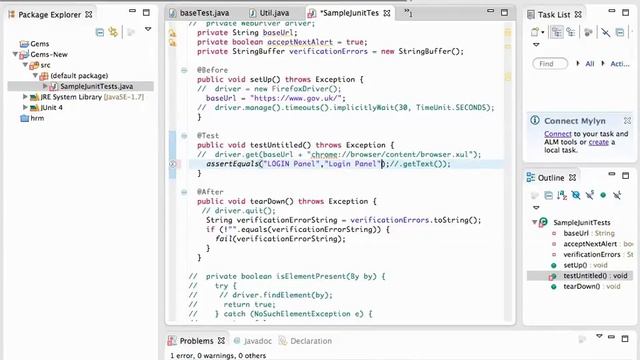Show the hidden editor tabs list
Screen dimensions: 640x360
click(x=408, y=12)
